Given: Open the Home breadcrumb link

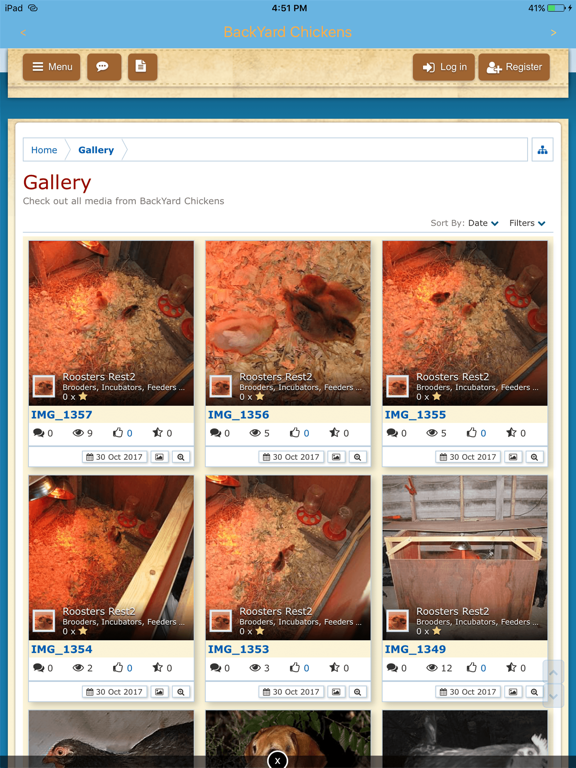Looking at the screenshot, I should tap(44, 150).
